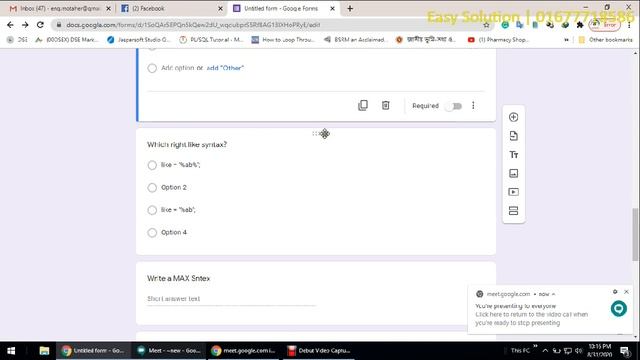The image size is (640, 360).
Task: Duplicate the selected question
Action: pos(363,105)
